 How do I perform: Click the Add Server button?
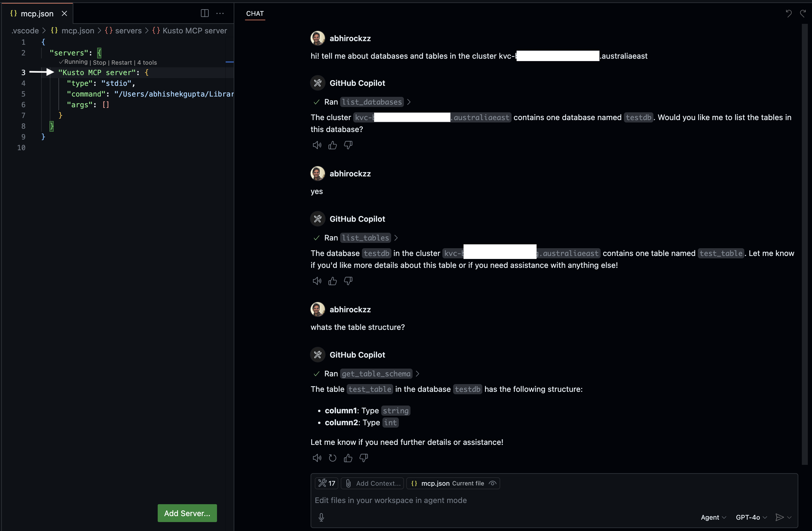(187, 513)
